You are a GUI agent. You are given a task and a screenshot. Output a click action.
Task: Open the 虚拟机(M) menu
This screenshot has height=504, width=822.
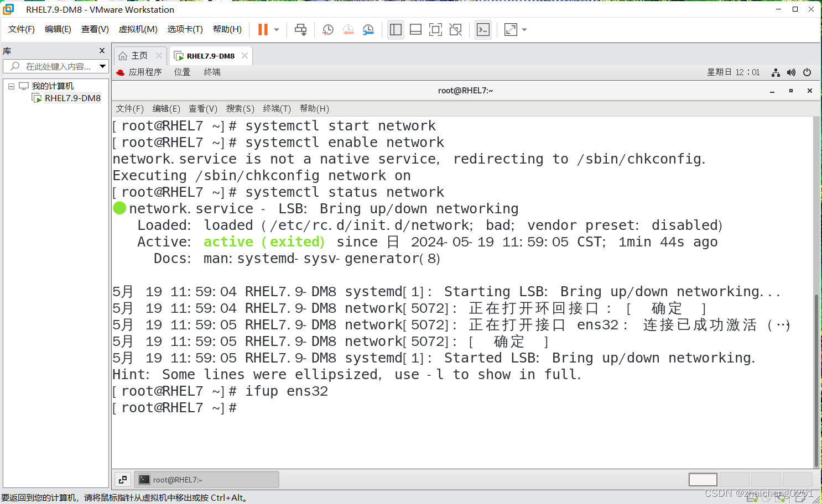point(138,29)
